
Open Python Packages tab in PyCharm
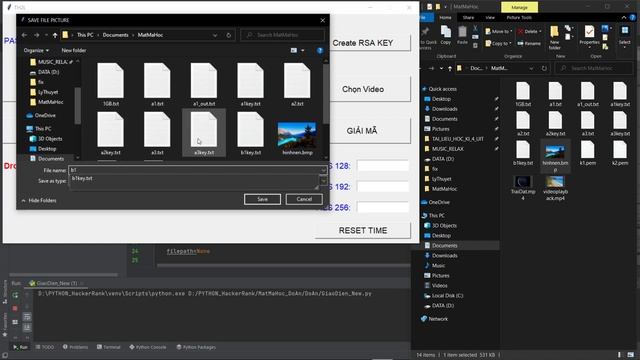pos(196,347)
